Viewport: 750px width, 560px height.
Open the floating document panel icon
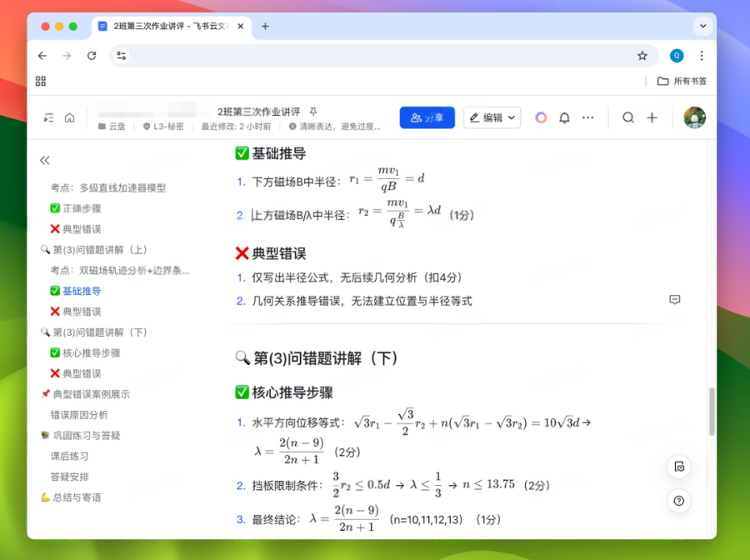[678, 467]
